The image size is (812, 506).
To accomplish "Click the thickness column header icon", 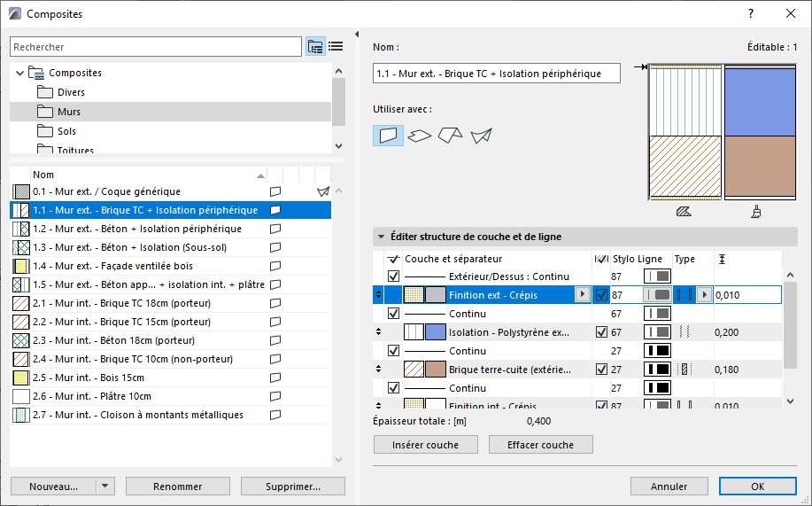I will [722, 259].
